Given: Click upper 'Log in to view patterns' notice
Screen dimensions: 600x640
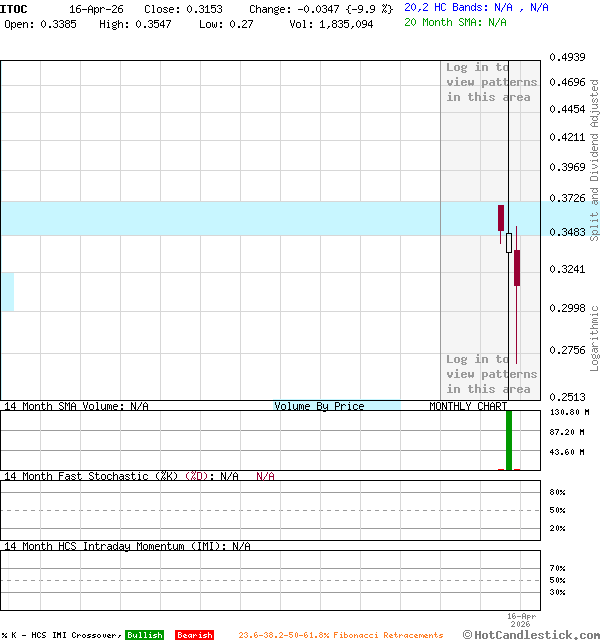Looking at the screenshot, I should click(491, 82).
